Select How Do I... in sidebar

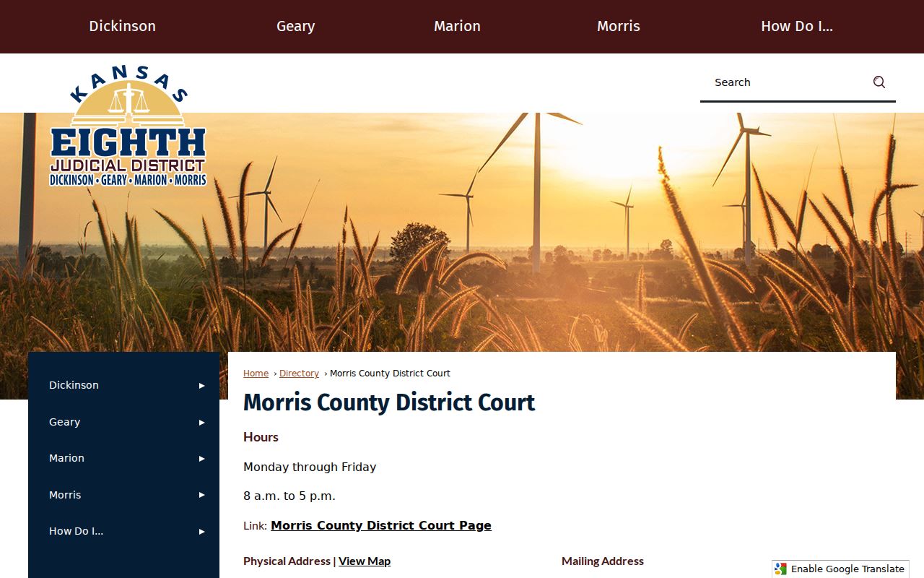(76, 531)
